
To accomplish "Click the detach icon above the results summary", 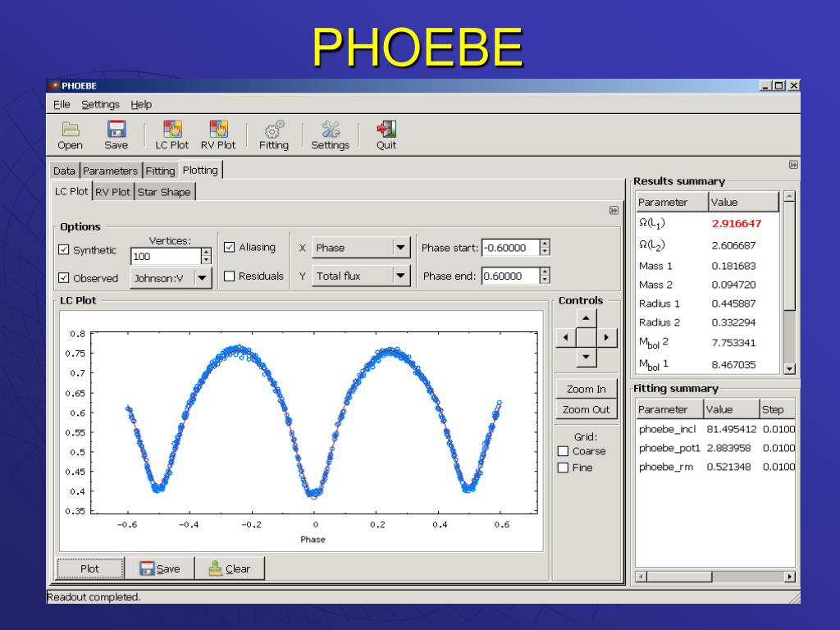I will coord(793,165).
